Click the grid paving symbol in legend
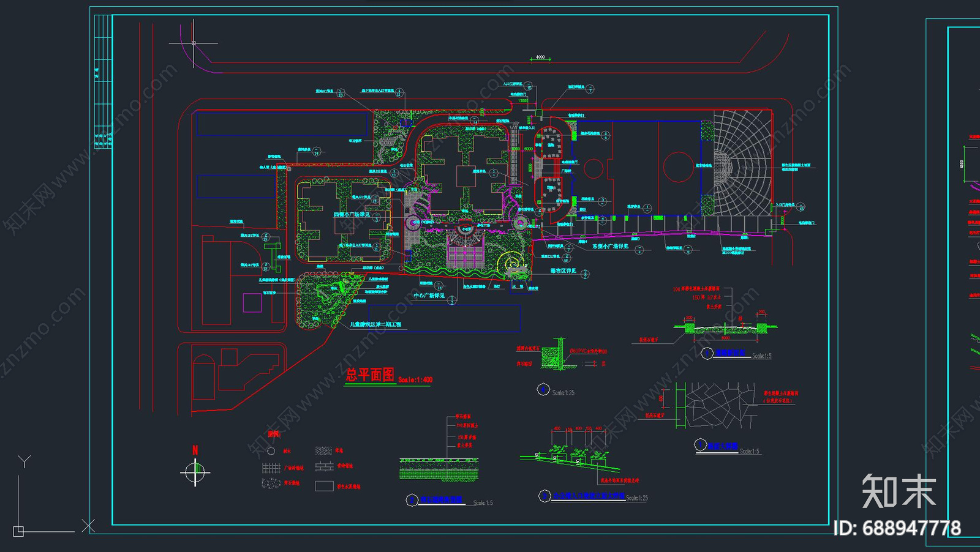This screenshot has height=552, width=980. (271, 468)
